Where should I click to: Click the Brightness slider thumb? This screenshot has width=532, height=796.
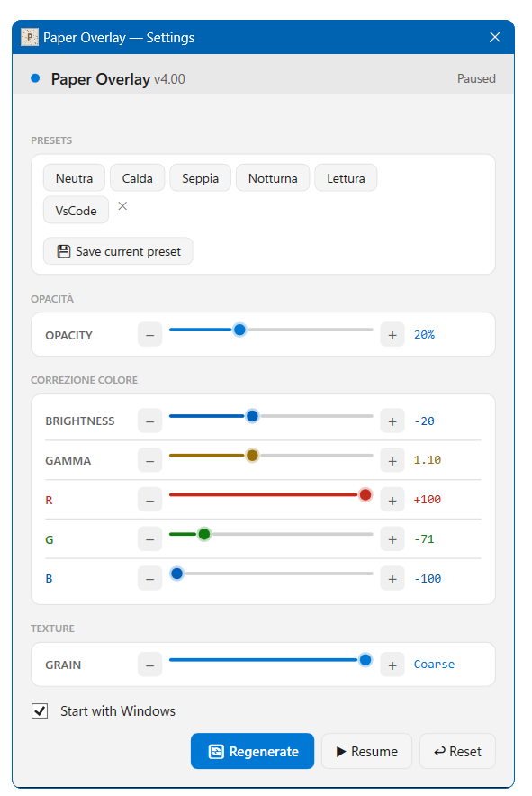[252, 416]
